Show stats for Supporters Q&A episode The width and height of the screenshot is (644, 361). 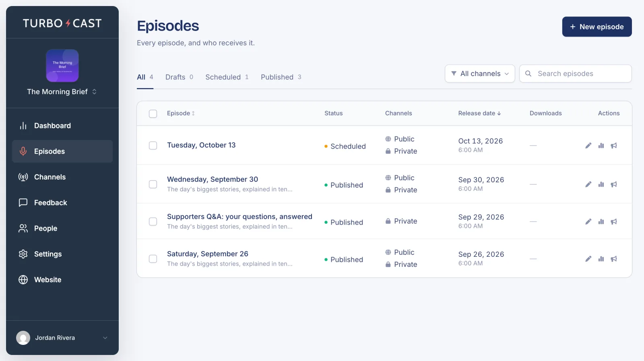click(x=601, y=221)
